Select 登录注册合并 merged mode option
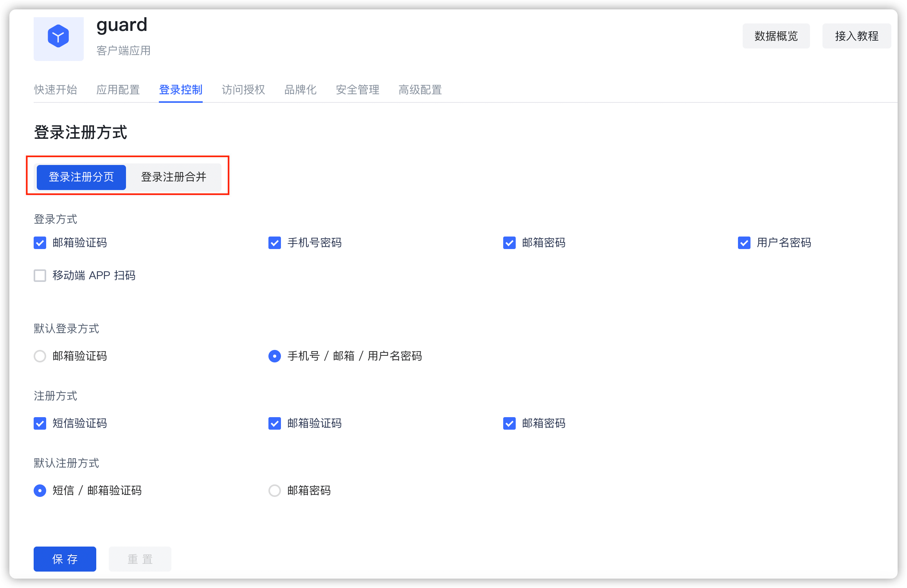Image resolution: width=907 pixels, height=588 pixels. tap(173, 177)
